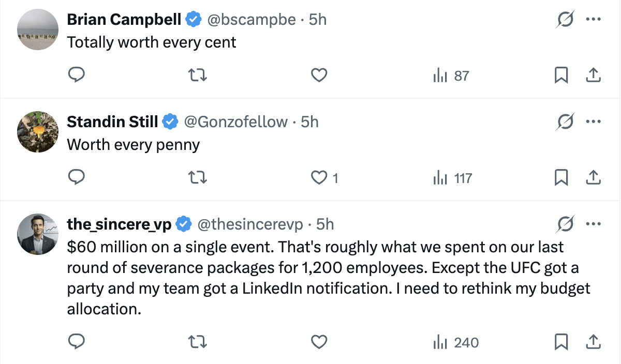The image size is (621, 364).
Task: Open Brian Campbell's profile name link
Action: click(124, 20)
